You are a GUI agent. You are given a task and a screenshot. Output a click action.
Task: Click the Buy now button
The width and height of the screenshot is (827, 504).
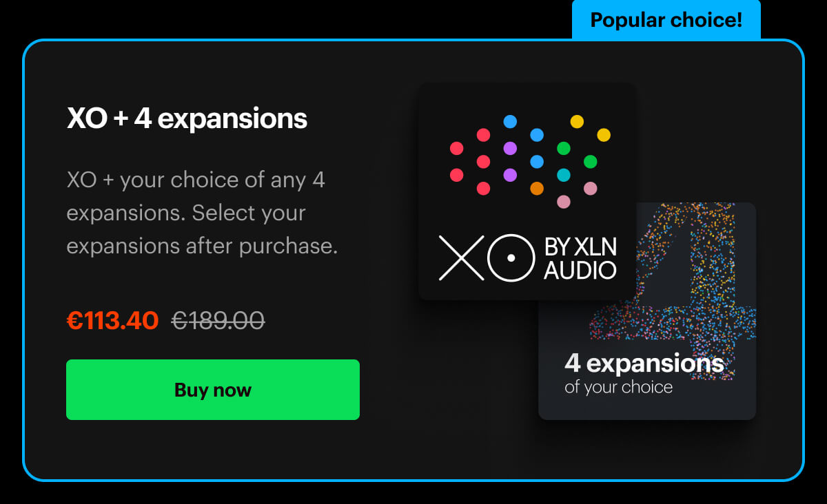point(212,390)
